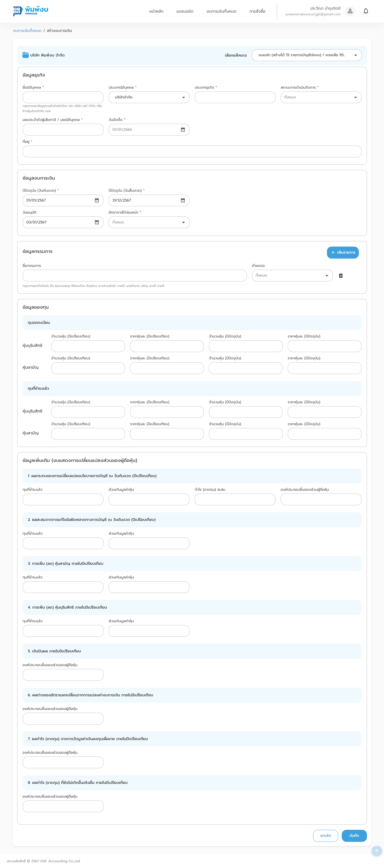Open calendar for company founding date

183,130
